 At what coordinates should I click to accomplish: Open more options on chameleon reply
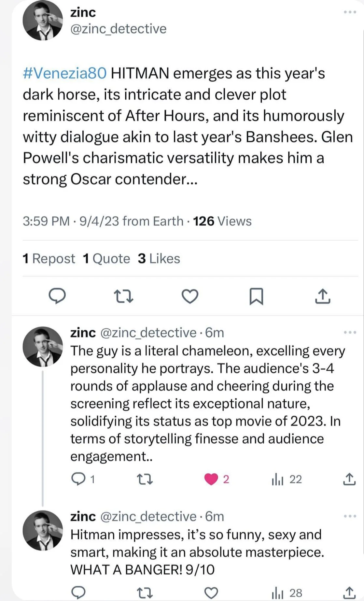350,333
